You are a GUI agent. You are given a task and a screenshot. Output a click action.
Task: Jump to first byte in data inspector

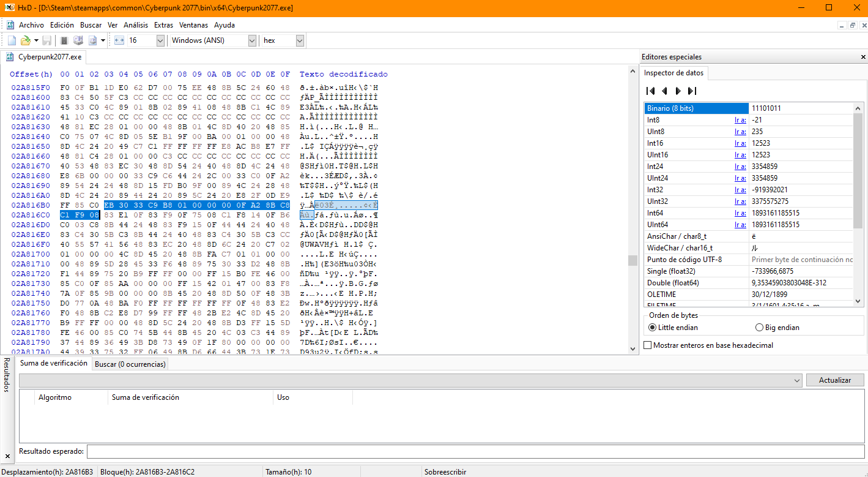(x=651, y=91)
